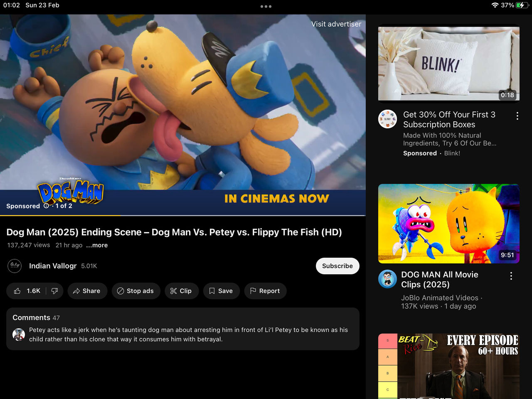Expand description with ...more
This screenshot has height=399, width=532.
pyautogui.click(x=97, y=245)
